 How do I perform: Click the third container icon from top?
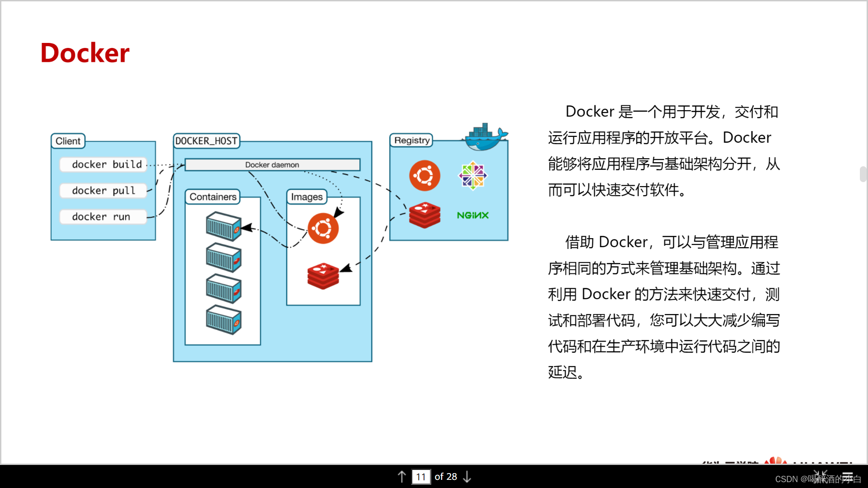223,289
